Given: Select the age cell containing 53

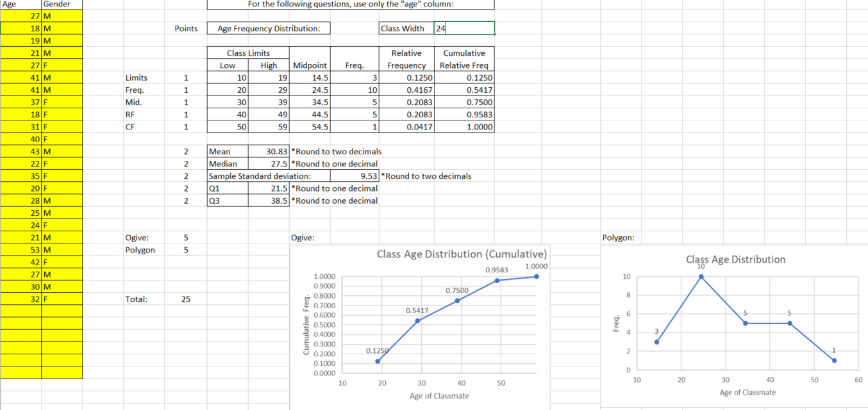Looking at the screenshot, I should click(x=21, y=250).
